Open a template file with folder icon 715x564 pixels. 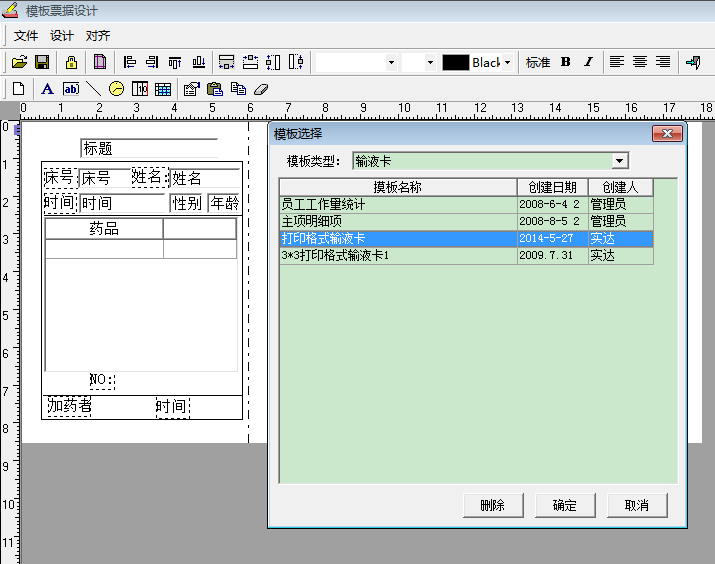coord(19,62)
